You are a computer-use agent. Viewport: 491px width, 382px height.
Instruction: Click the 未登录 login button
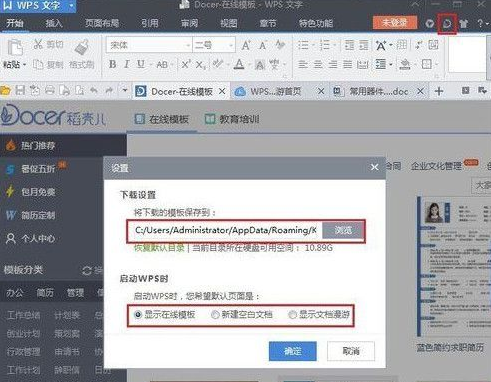pos(395,23)
